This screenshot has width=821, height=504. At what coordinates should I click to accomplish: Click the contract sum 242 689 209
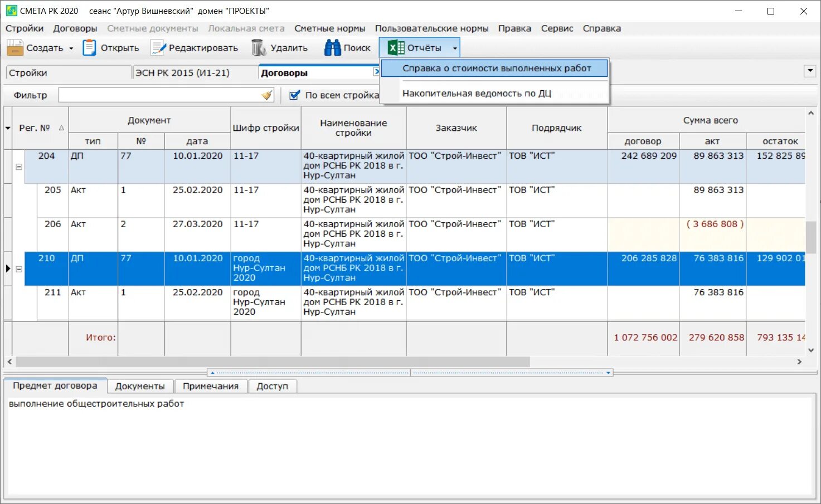coord(649,156)
